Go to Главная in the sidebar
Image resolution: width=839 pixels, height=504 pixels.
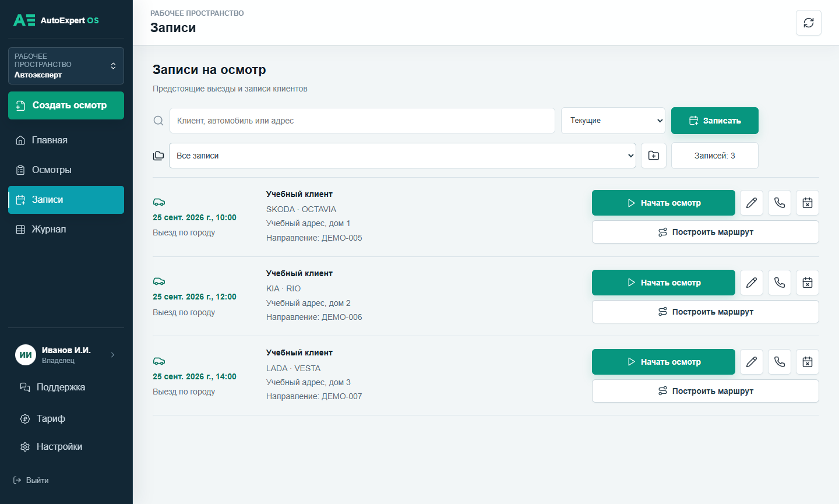[66, 140]
